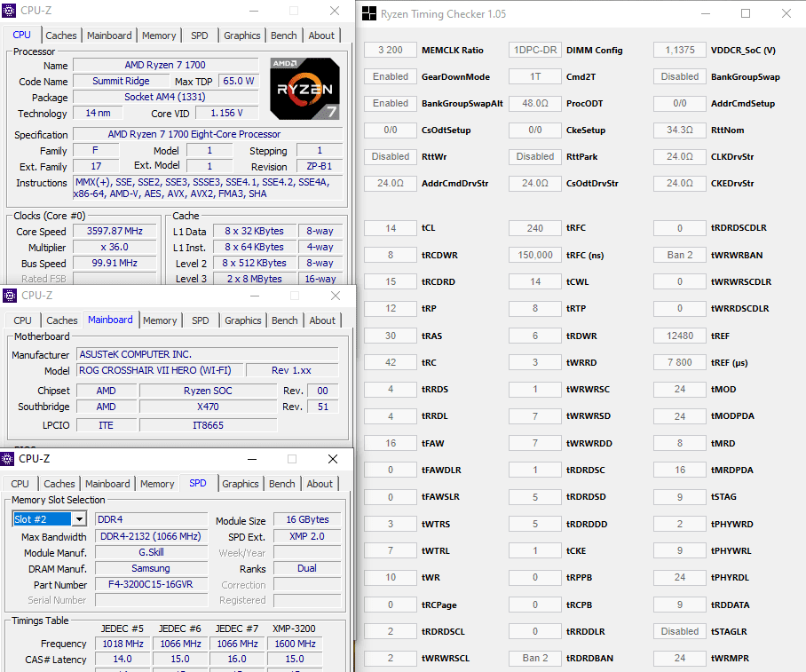Go to Graphics tab in the SPD CPU-Z window
This screenshot has height=672, width=806.
[241, 484]
